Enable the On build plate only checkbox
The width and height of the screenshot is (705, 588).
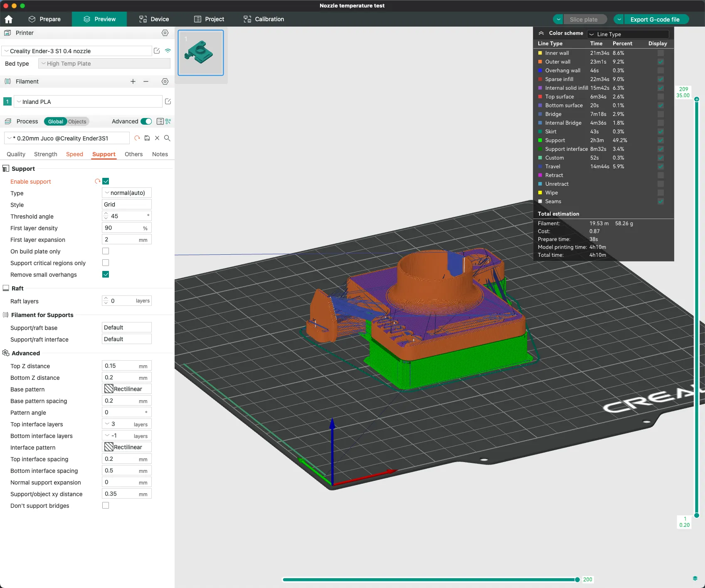pyautogui.click(x=106, y=251)
